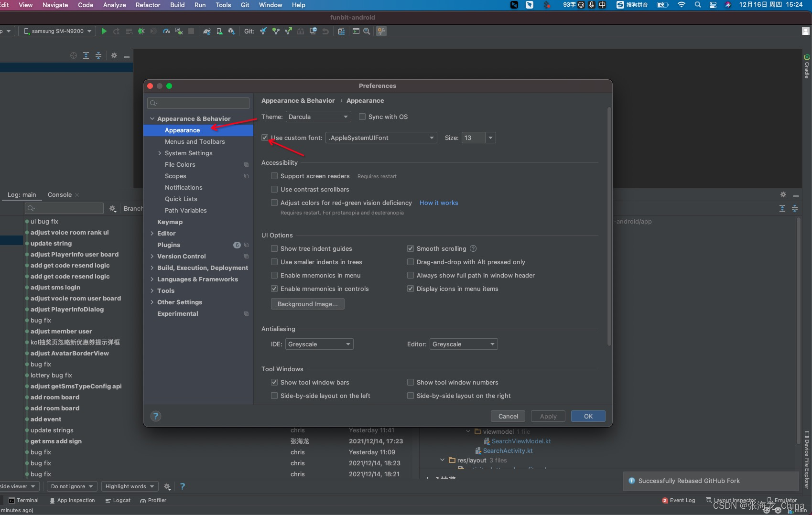Open IDE antialiasing Greyscale dropdown
This screenshot has height=515, width=812.
[x=319, y=344]
